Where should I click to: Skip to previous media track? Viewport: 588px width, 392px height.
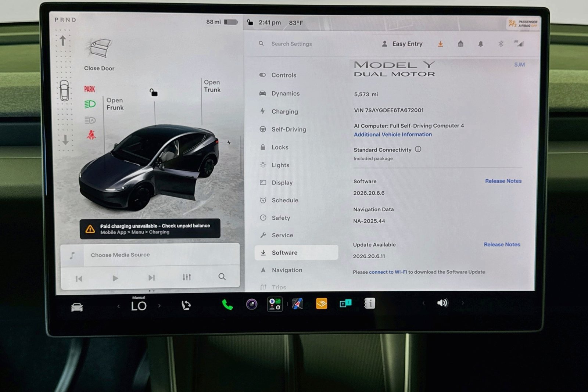click(x=79, y=278)
